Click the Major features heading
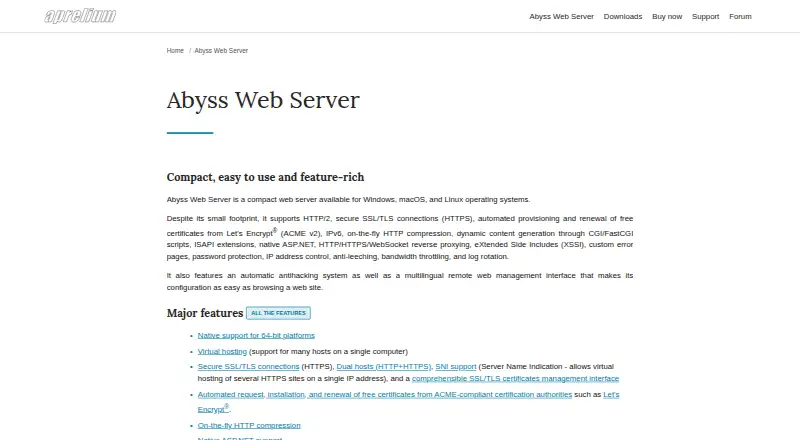The height and width of the screenshot is (440, 800). [205, 313]
